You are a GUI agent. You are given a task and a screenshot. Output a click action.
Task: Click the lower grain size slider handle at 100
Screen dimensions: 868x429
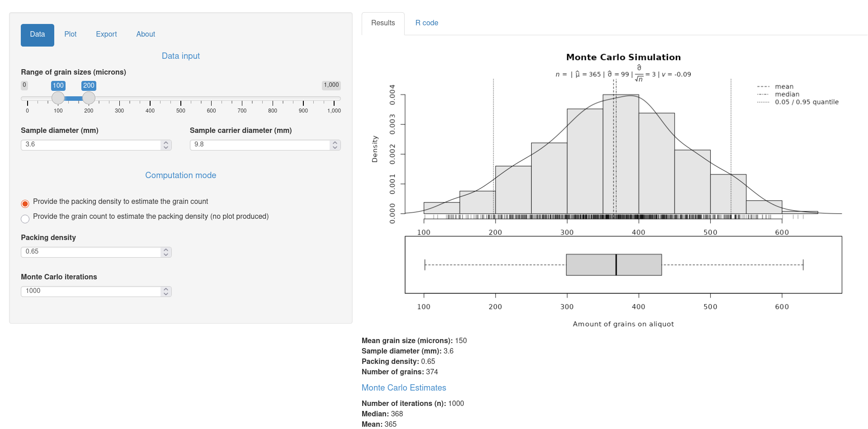click(x=58, y=98)
